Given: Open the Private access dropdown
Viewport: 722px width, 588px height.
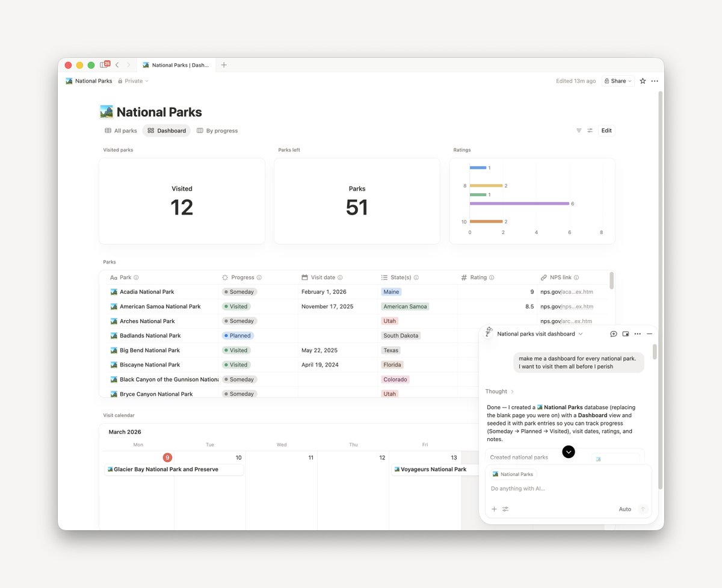Looking at the screenshot, I should click(x=133, y=81).
